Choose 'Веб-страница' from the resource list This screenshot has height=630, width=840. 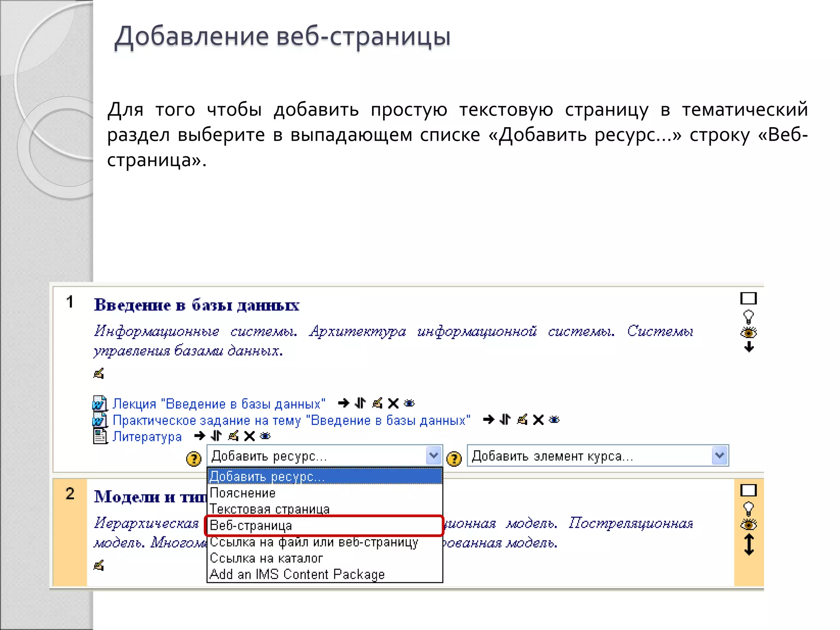click(x=324, y=526)
